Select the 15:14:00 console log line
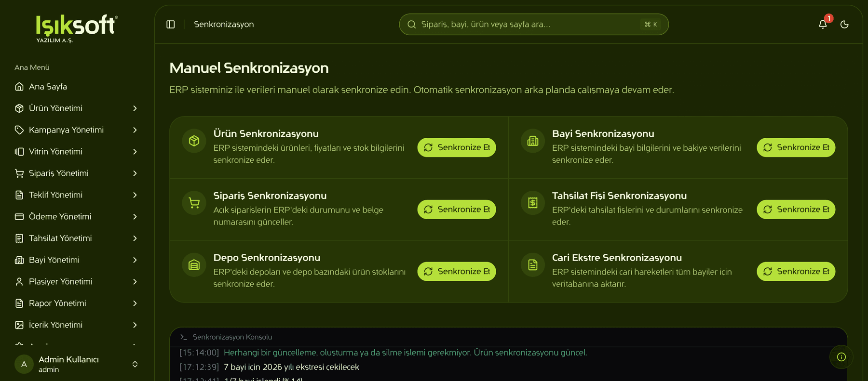The width and height of the screenshot is (868, 381). point(383,353)
